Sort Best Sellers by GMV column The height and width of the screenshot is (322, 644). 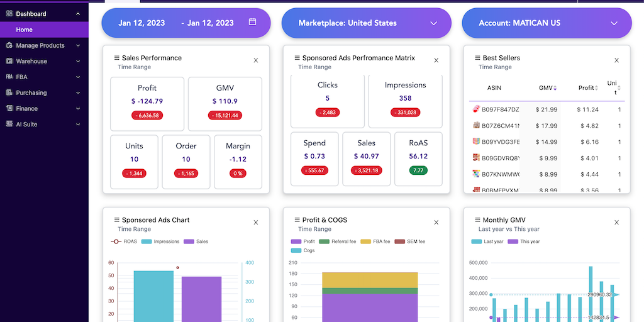tap(547, 88)
